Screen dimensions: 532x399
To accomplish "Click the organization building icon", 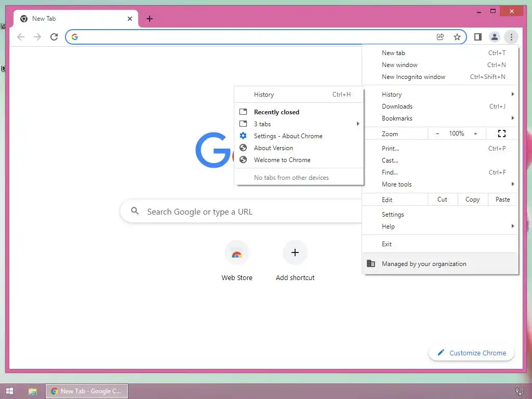I will pos(371,263).
